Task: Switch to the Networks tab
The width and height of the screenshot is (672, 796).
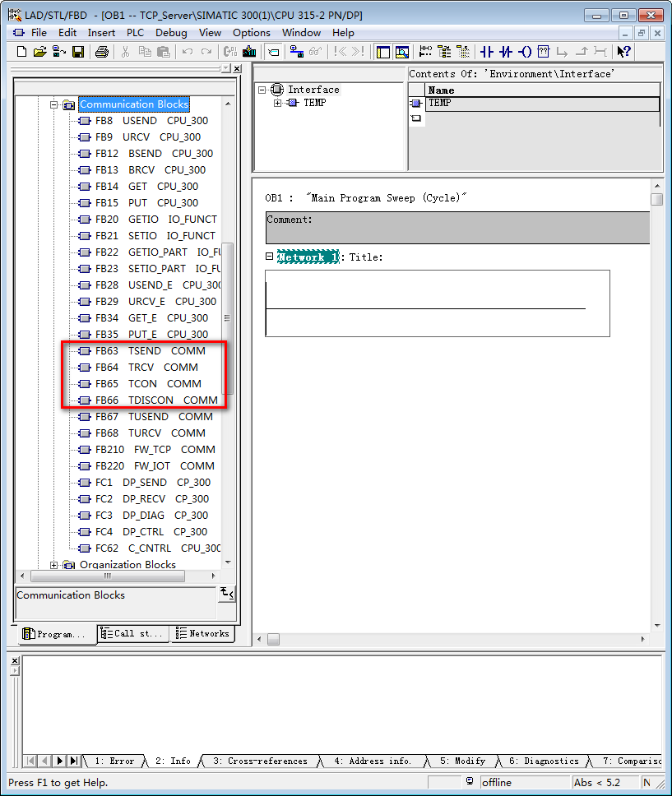Action: 202,633
